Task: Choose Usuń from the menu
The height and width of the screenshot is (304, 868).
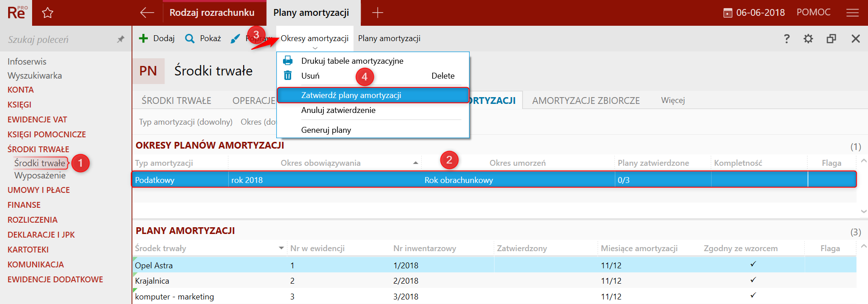Action: point(373,76)
